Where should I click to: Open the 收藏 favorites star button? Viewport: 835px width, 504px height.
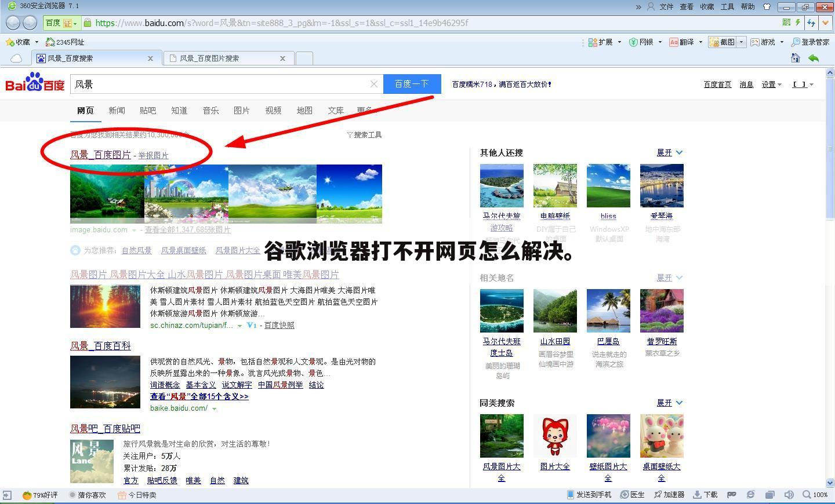click(18, 42)
